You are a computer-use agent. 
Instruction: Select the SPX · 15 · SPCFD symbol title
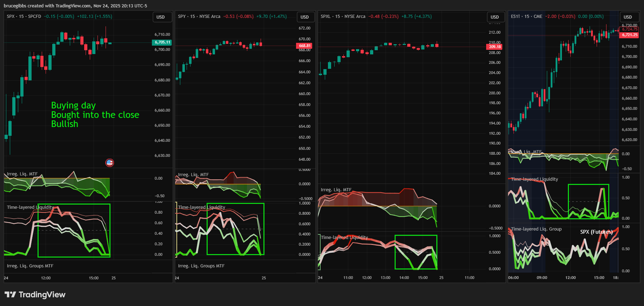point(24,16)
